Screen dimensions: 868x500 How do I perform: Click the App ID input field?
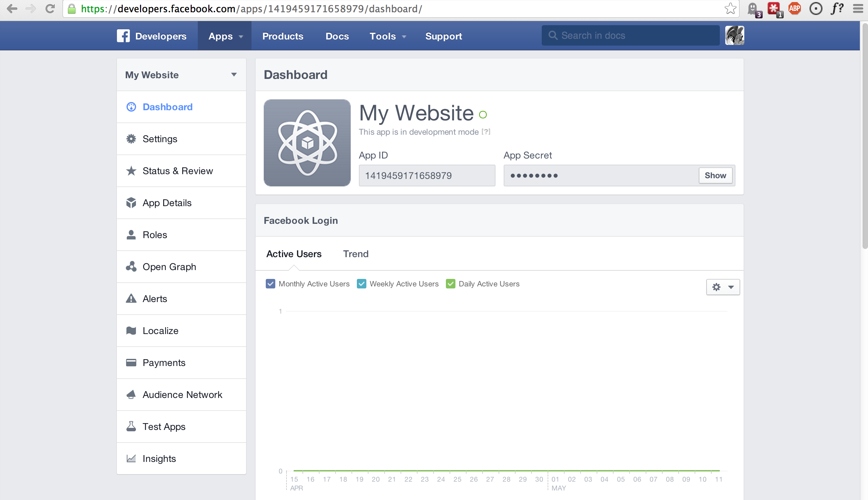[x=426, y=176]
